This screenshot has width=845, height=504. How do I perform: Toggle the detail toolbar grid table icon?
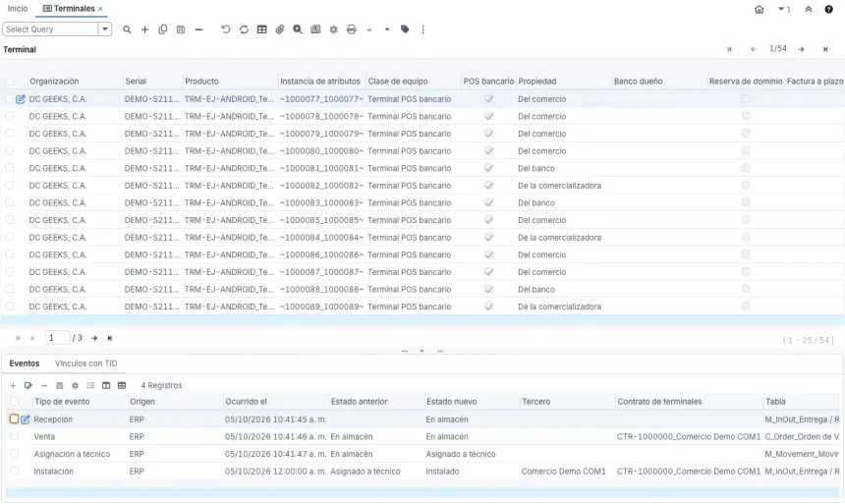point(122,385)
